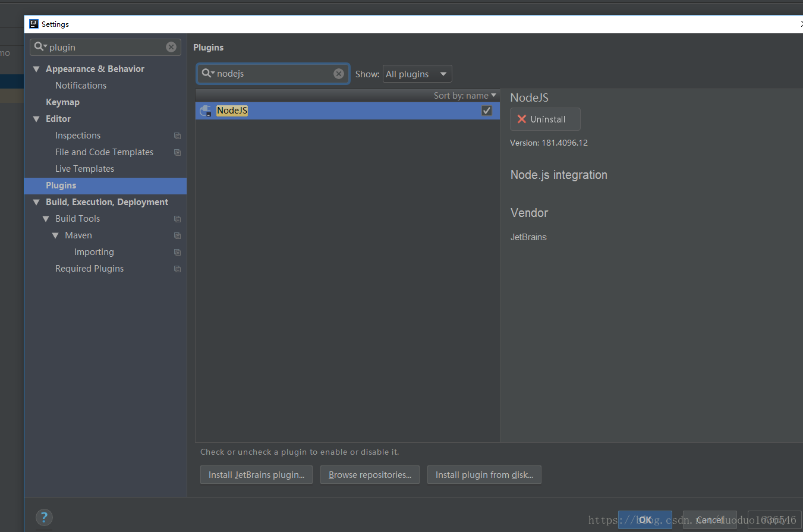Screen dimensions: 803x532
Task: Select the Maven tree item
Action: (x=78, y=235)
